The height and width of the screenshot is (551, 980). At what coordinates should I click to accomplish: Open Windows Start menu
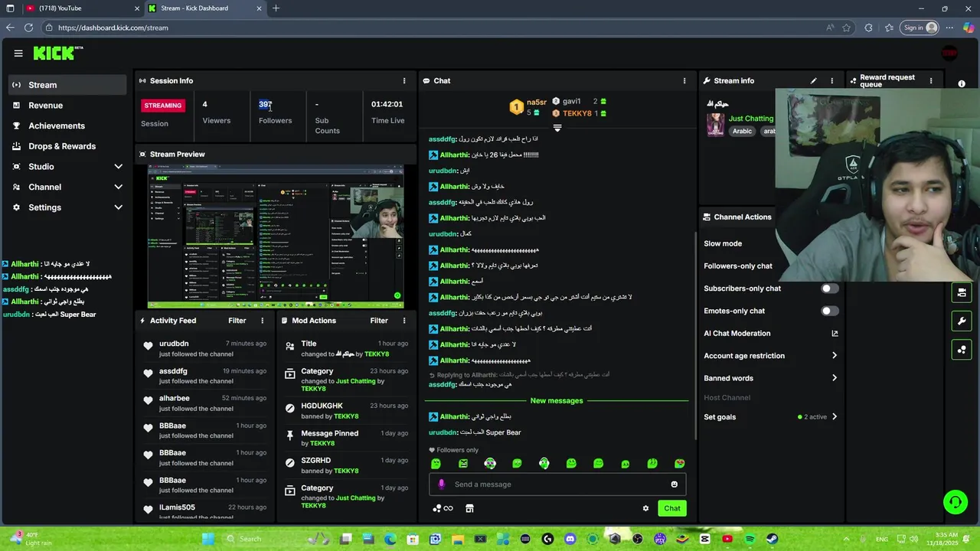(x=208, y=539)
